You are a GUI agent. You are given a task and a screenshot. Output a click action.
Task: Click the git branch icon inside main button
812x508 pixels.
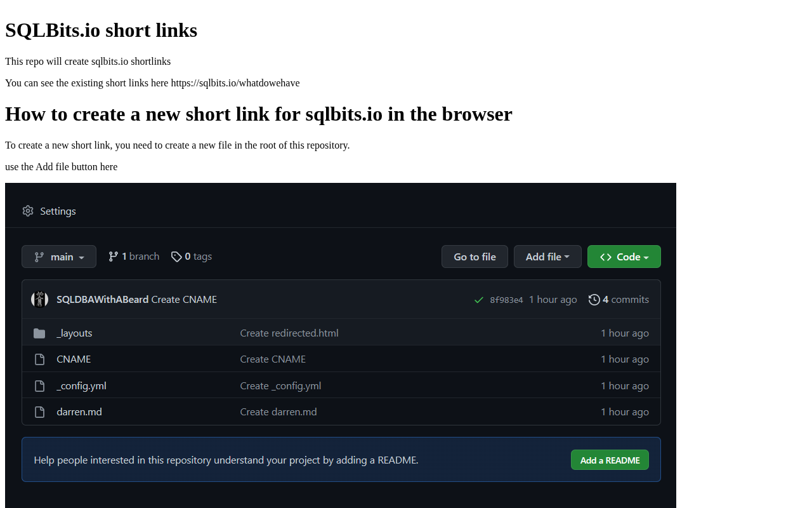tap(39, 257)
